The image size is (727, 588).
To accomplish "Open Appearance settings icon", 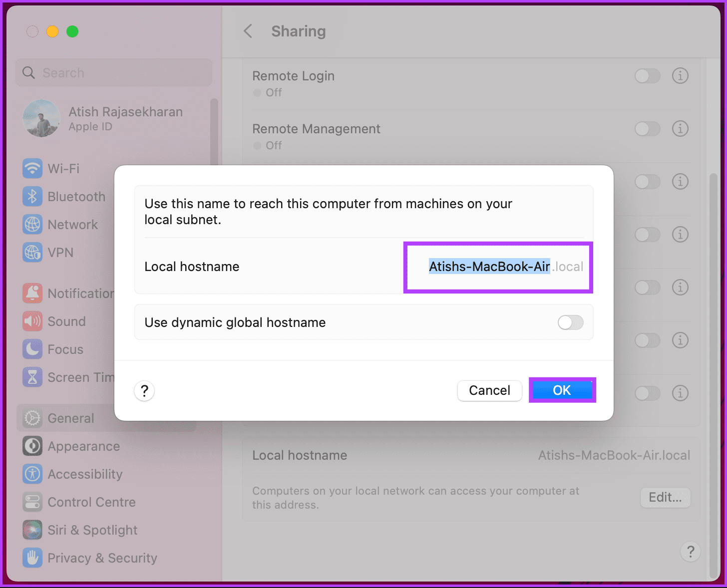I will pos(32,446).
